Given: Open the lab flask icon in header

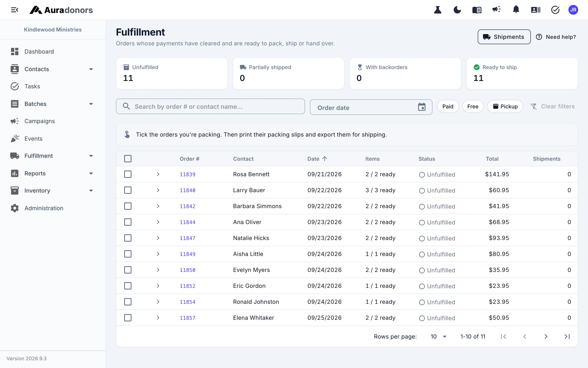Looking at the screenshot, I should (438, 10).
